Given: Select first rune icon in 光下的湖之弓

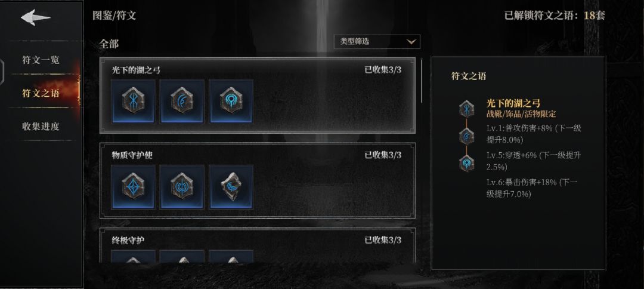Looking at the screenshot, I should click(x=134, y=101).
